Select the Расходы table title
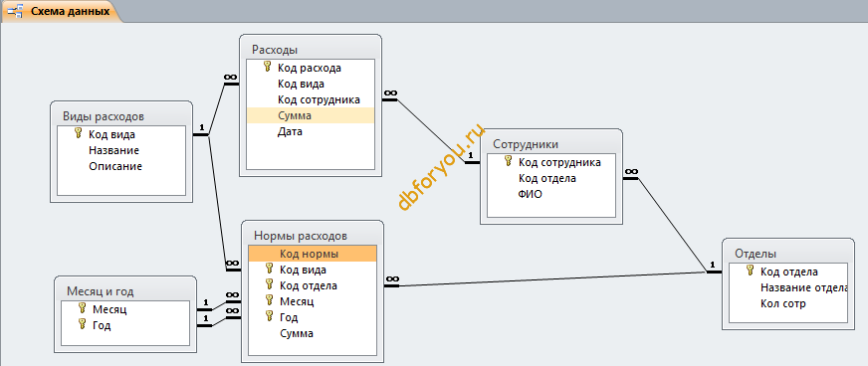 [x=275, y=50]
